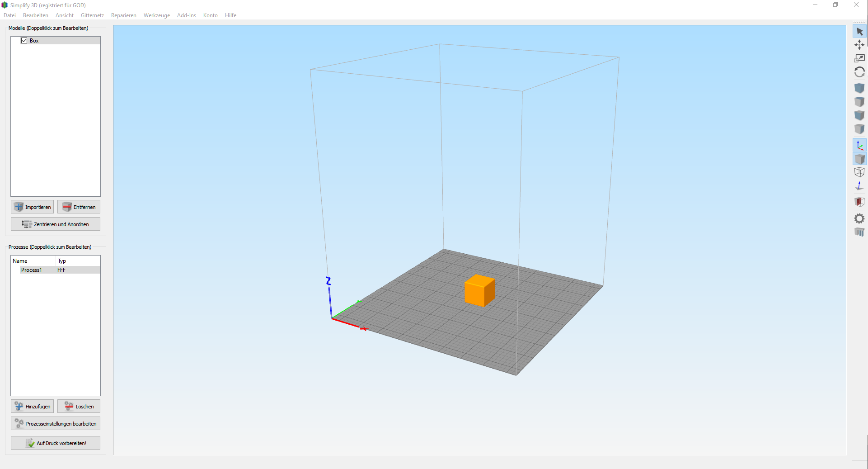Open the Reparieren menu
Image resolution: width=868 pixels, height=469 pixels.
(124, 15)
